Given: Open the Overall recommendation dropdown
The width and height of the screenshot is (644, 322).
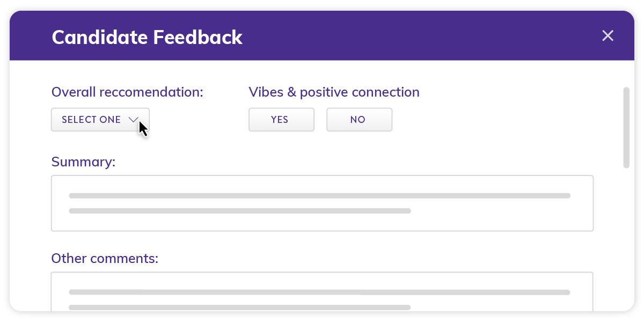Looking at the screenshot, I should [x=100, y=119].
